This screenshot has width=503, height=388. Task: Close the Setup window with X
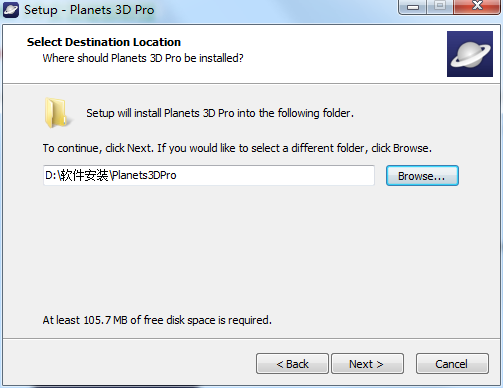(x=477, y=7)
